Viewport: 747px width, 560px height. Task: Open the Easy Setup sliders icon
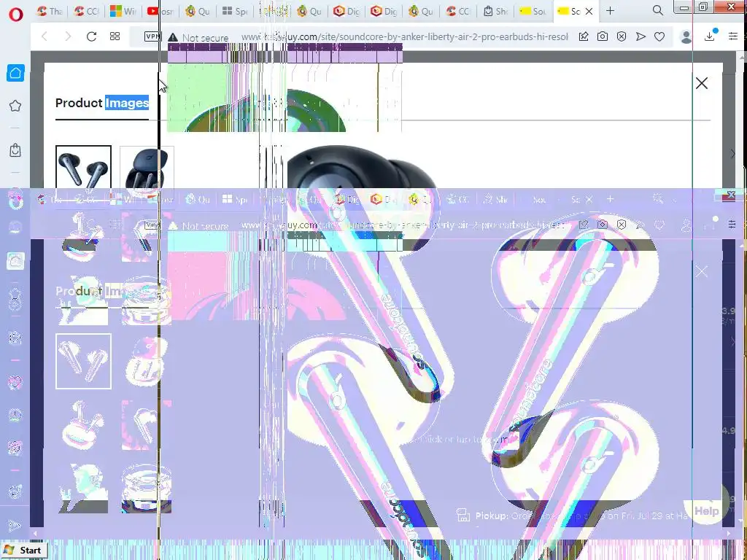[732, 36]
